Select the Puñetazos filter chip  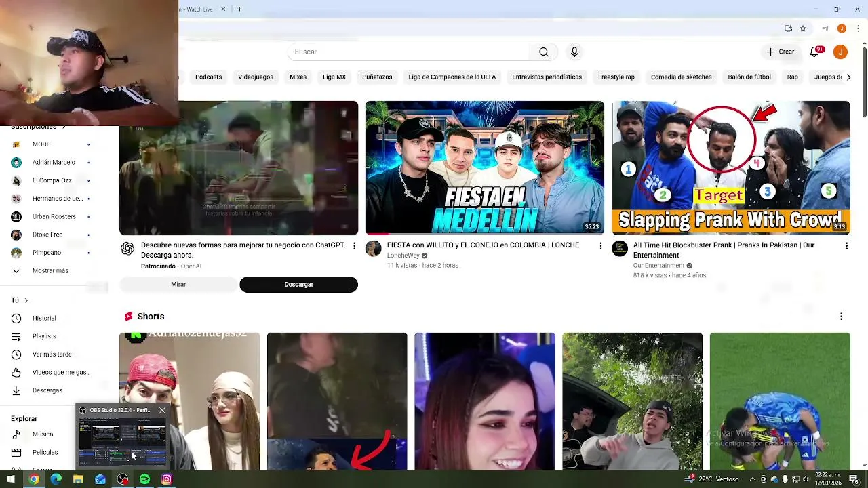[x=377, y=77]
